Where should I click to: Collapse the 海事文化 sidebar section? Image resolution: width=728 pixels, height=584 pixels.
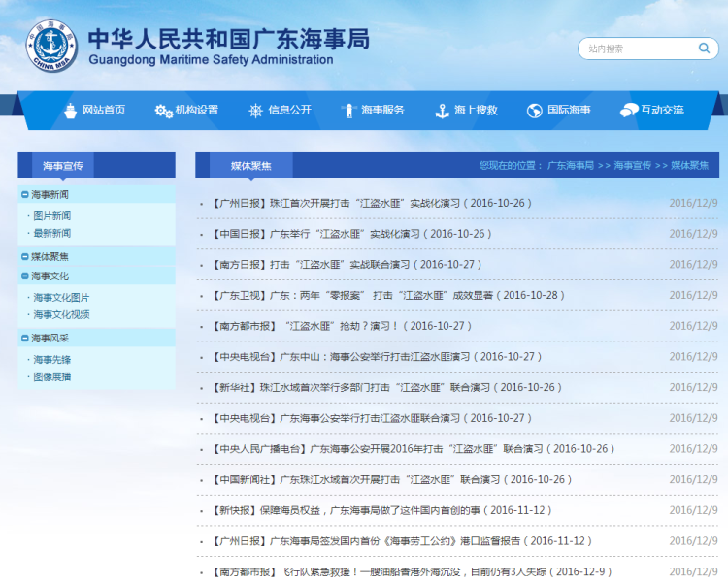(25, 276)
